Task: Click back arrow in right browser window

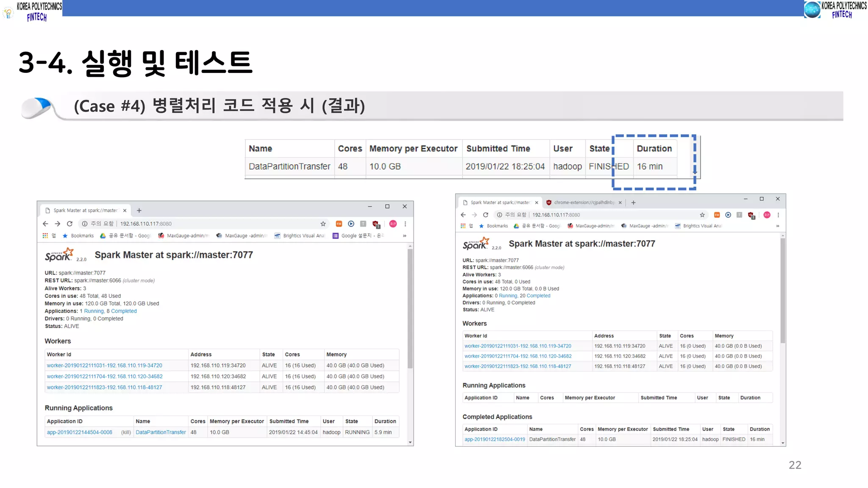Action: (x=463, y=215)
